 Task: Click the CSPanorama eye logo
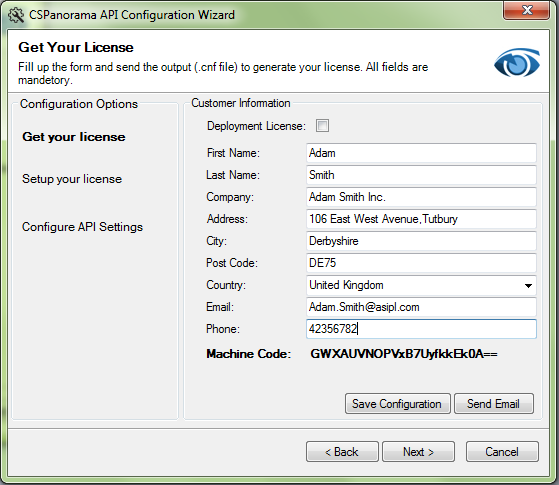tap(517, 63)
